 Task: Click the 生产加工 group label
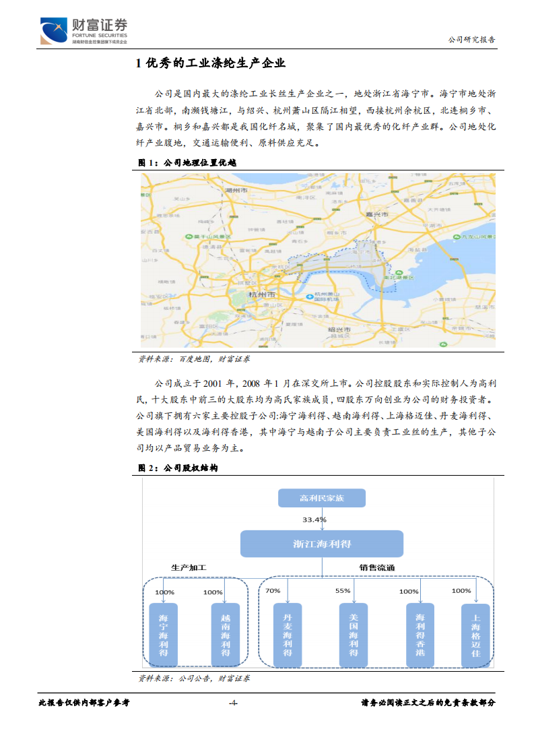(189, 567)
